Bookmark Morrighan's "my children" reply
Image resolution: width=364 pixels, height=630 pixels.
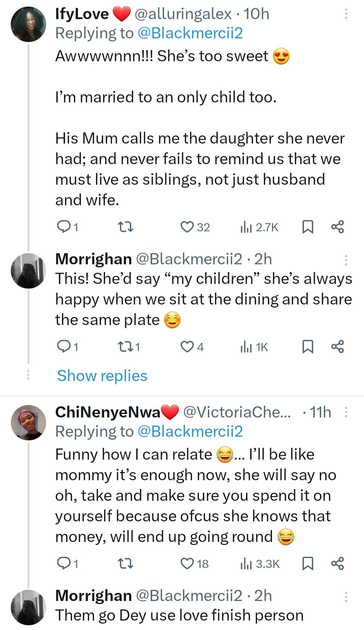click(x=307, y=346)
